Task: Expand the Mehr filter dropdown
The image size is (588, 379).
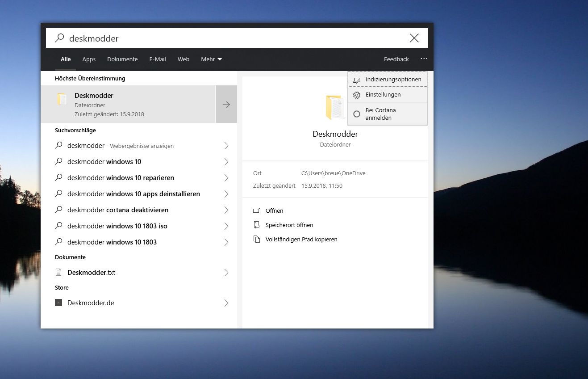Action: click(x=212, y=59)
